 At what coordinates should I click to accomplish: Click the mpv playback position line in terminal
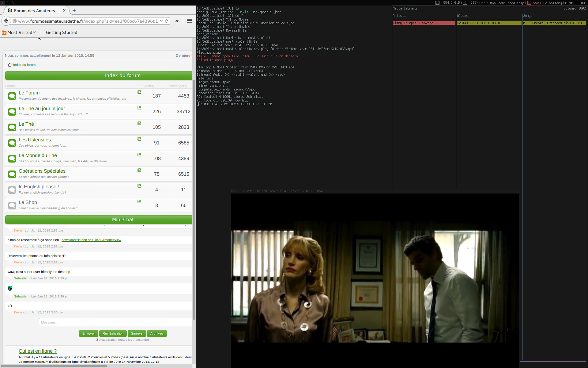pyautogui.click(x=234, y=104)
